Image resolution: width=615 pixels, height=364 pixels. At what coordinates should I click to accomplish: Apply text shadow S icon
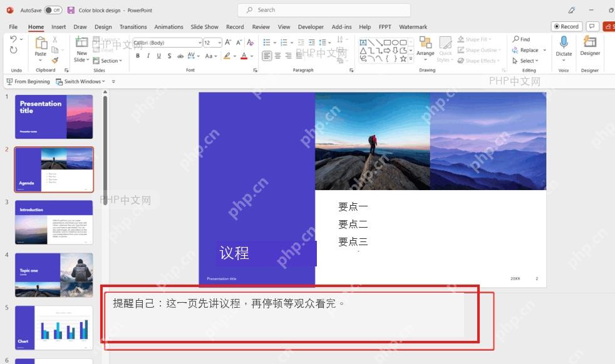170,56
